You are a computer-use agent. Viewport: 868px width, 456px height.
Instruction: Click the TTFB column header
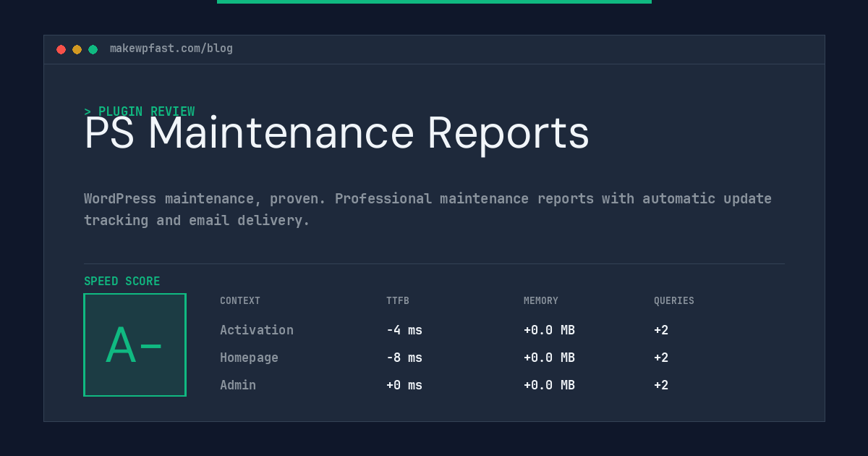point(398,301)
